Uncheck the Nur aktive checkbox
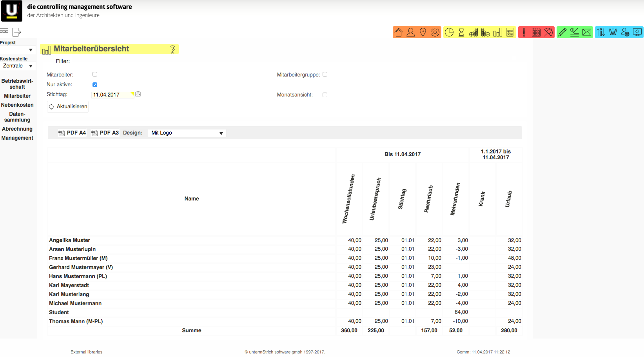Image resolution: width=644 pixels, height=357 pixels. tap(95, 85)
